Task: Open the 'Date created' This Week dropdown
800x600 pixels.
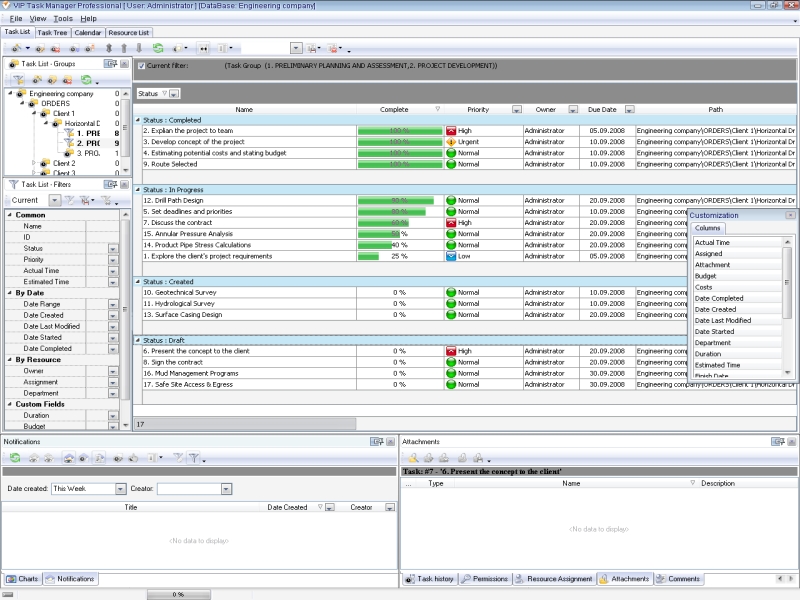Action: [120, 489]
